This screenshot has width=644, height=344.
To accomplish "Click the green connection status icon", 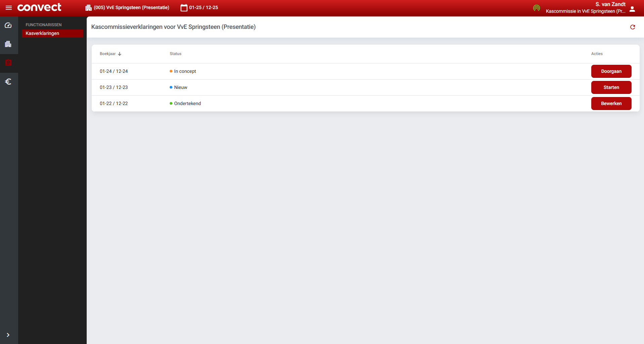I will [x=536, y=8].
